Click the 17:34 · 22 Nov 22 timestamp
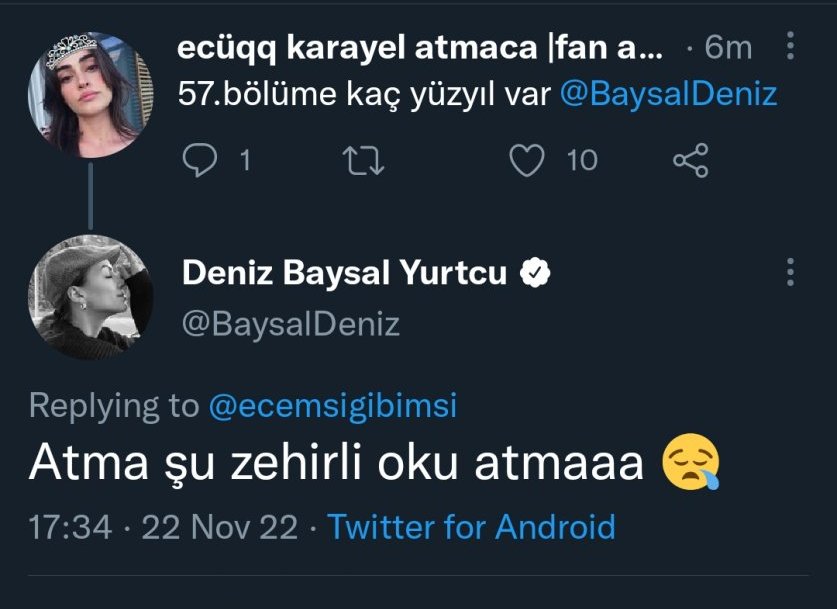Screen dimensions: 837x609 click(164, 526)
